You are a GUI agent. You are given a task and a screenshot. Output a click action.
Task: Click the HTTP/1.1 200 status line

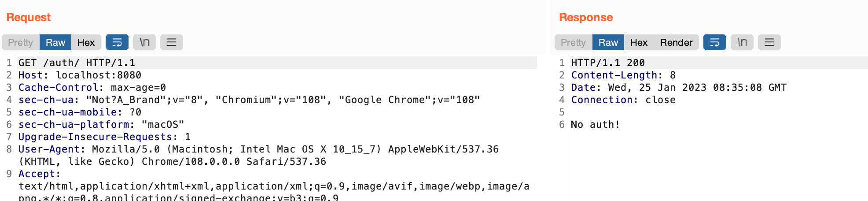(x=607, y=63)
